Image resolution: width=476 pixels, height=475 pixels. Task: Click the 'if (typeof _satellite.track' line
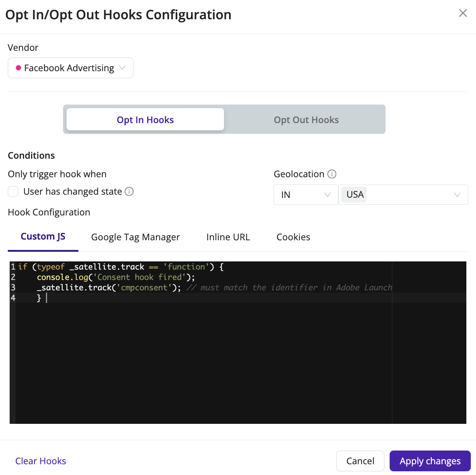[x=121, y=267]
